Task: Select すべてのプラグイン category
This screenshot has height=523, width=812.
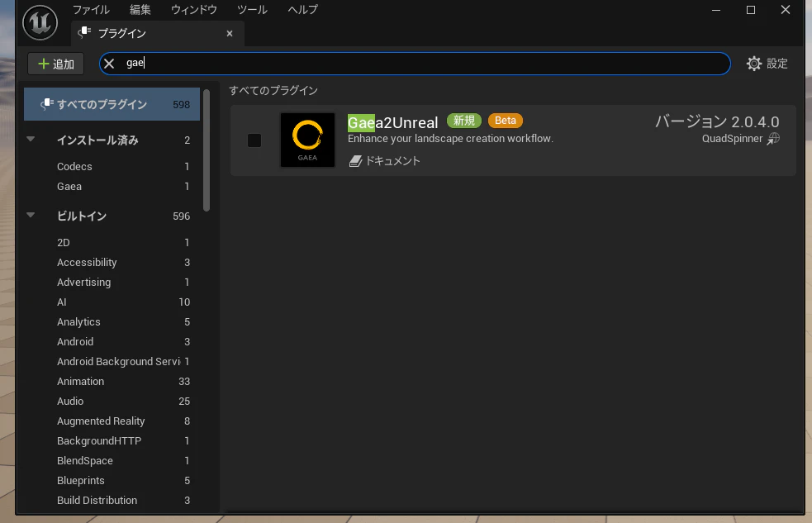Action: 112,104
